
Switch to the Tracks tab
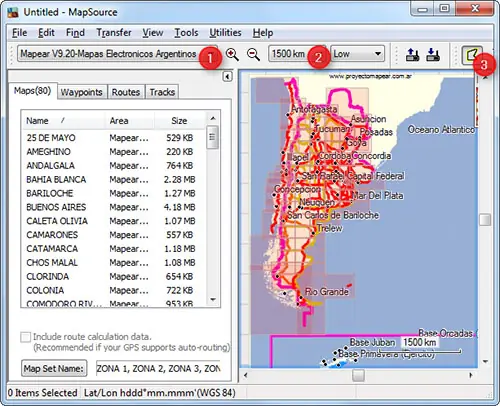[162, 92]
